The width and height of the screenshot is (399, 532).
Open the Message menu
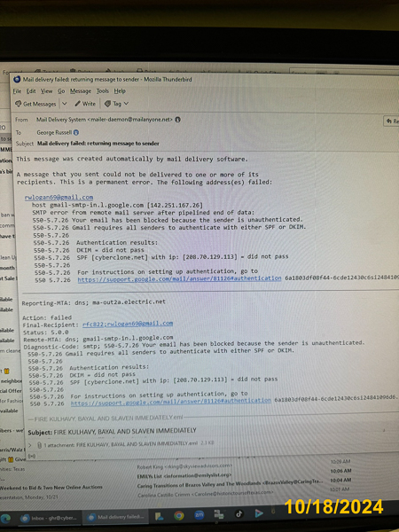pyautogui.click(x=81, y=91)
